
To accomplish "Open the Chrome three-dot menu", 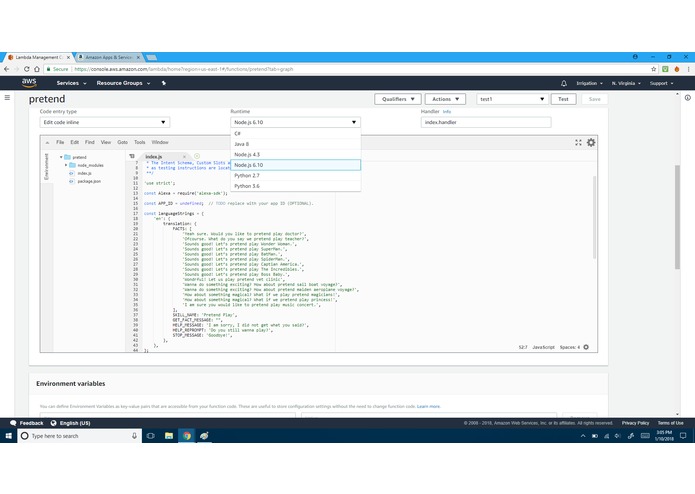I will point(688,69).
